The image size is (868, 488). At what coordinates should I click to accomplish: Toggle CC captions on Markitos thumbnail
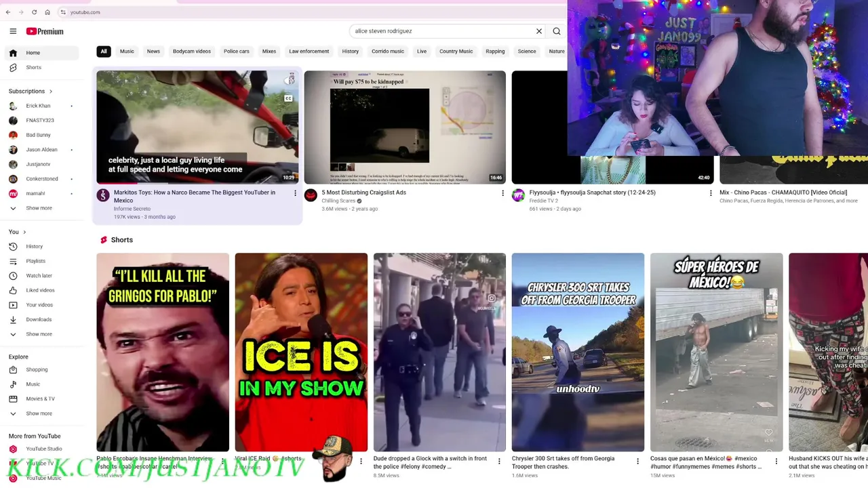click(x=288, y=99)
